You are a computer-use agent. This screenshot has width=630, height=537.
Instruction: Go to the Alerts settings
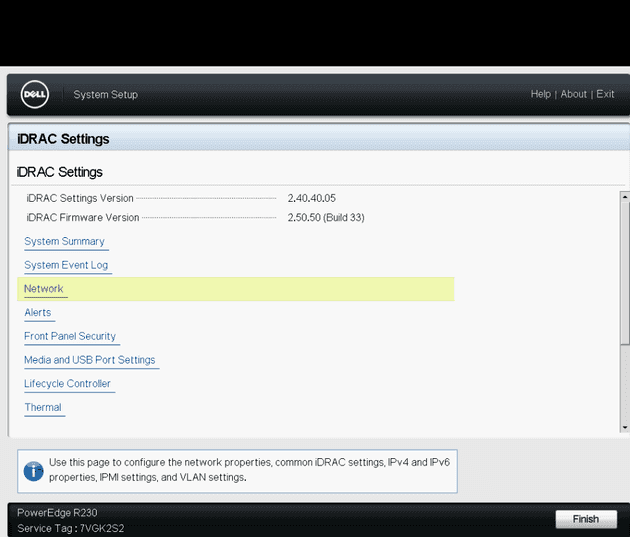click(38, 313)
